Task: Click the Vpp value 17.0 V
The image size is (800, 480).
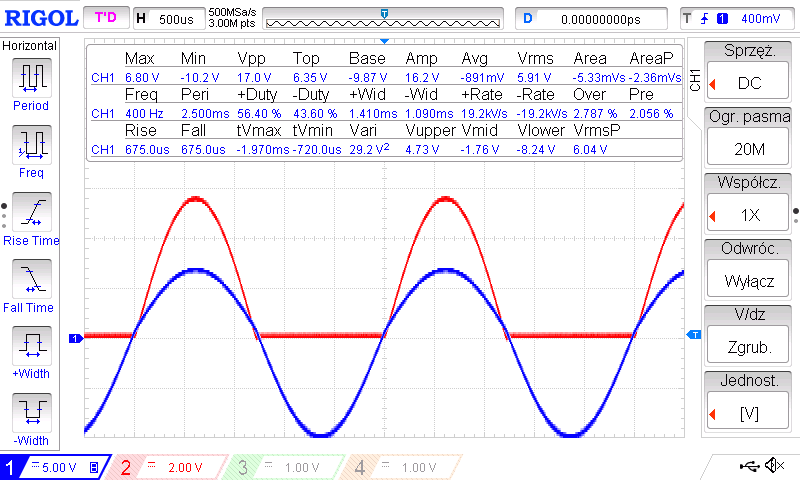Action: (x=254, y=78)
